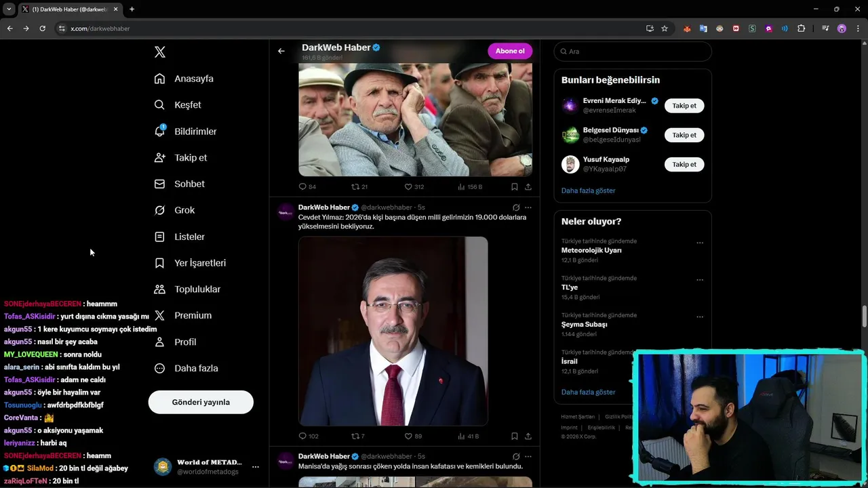The width and height of the screenshot is (868, 488).
Task: Open Şeyma Subaşı trending topic
Action: [x=584, y=324]
